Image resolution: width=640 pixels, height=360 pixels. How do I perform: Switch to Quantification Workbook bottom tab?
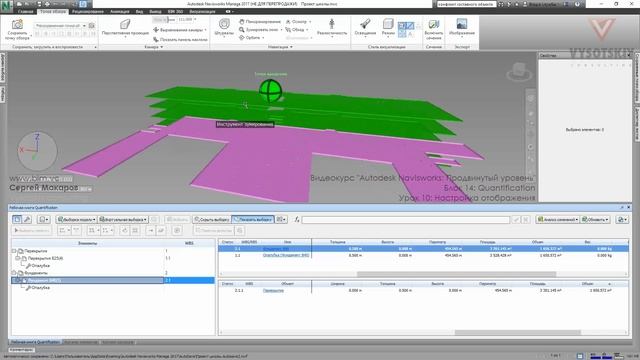35,342
